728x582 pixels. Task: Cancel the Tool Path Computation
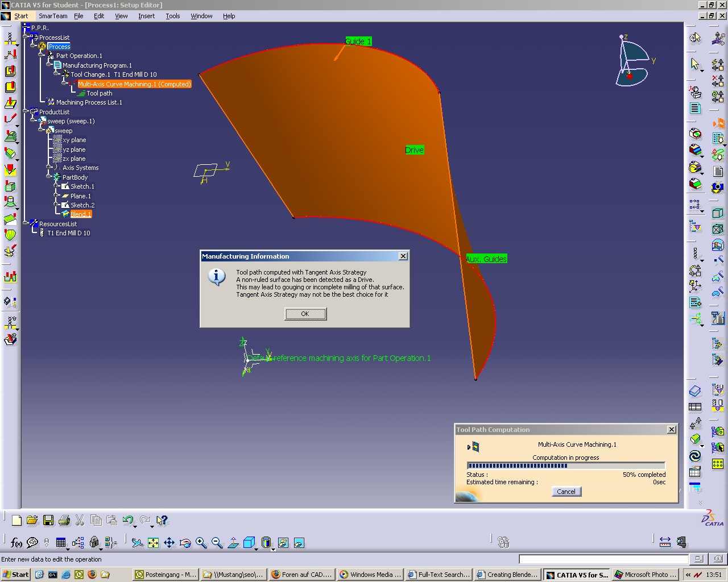coord(566,492)
